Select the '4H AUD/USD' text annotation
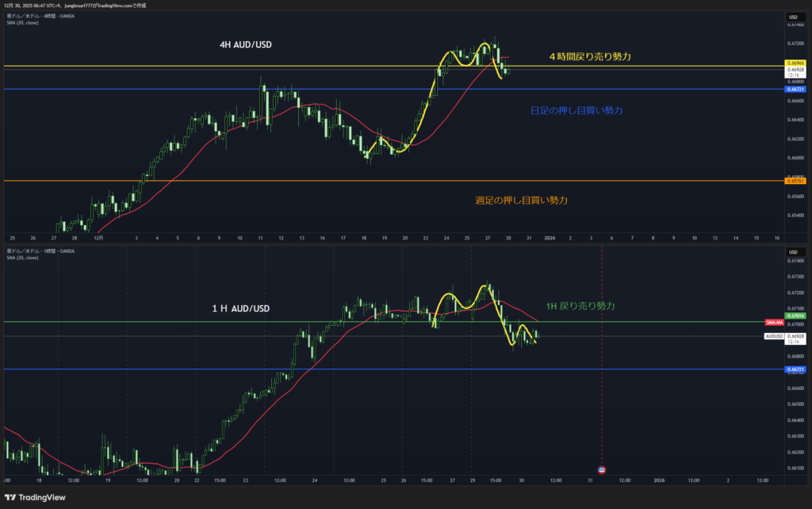This screenshot has width=812, height=509. 246,45
